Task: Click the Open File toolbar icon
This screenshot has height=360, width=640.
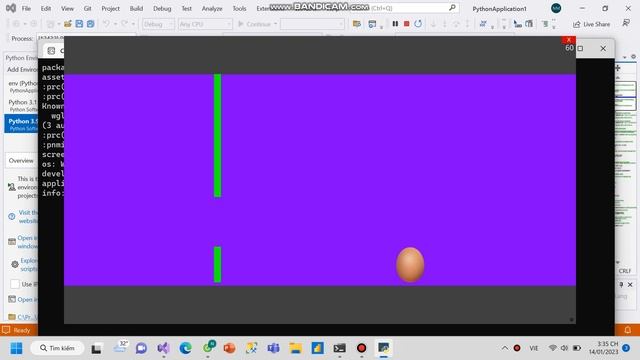Action: 68,24
